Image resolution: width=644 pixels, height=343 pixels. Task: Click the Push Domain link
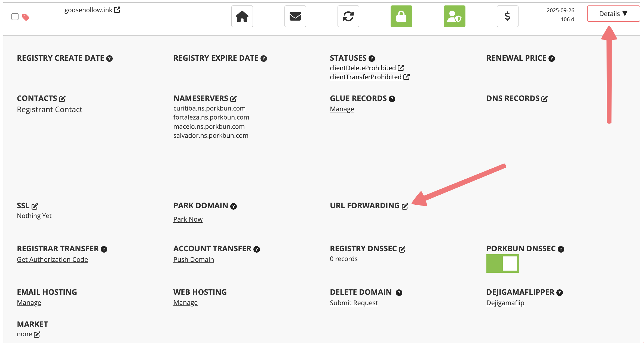[194, 259]
